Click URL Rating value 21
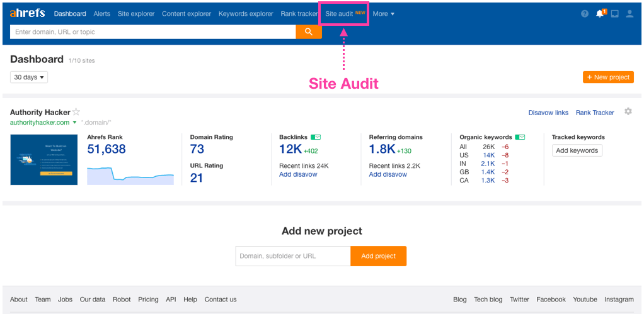The image size is (644, 314). pyautogui.click(x=197, y=178)
